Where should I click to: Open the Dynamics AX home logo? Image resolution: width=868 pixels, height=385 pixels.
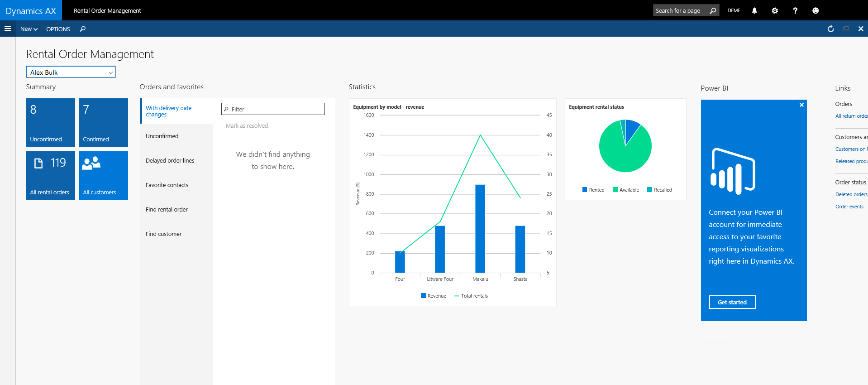tap(31, 10)
